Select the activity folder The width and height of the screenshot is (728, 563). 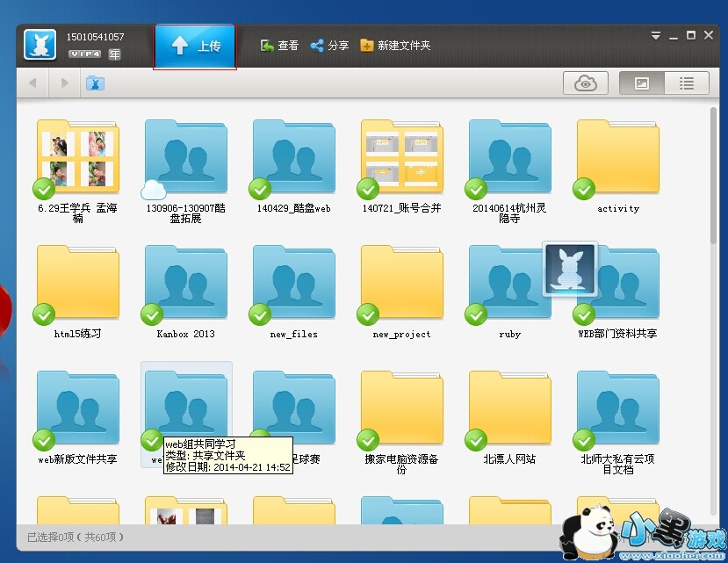pos(617,158)
